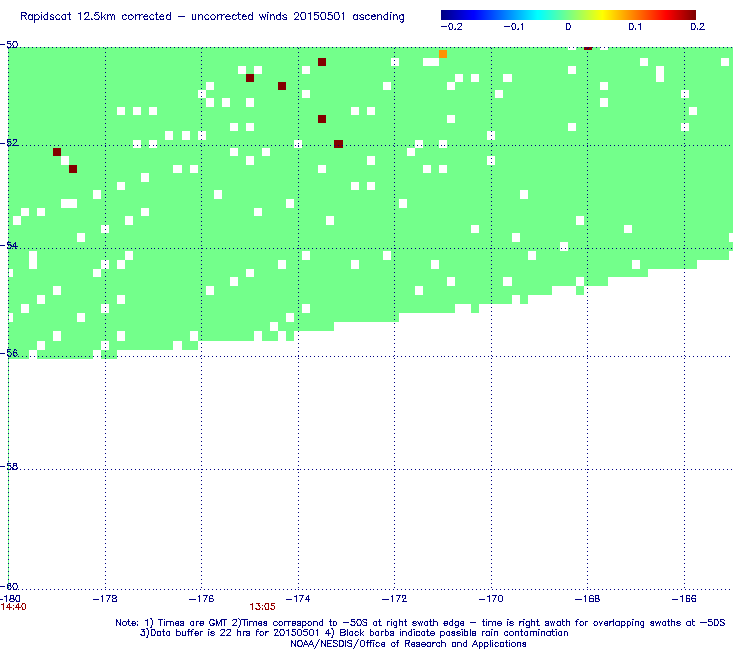Click the '0.2' colorbar label
740x650 pixels.
pos(698,27)
